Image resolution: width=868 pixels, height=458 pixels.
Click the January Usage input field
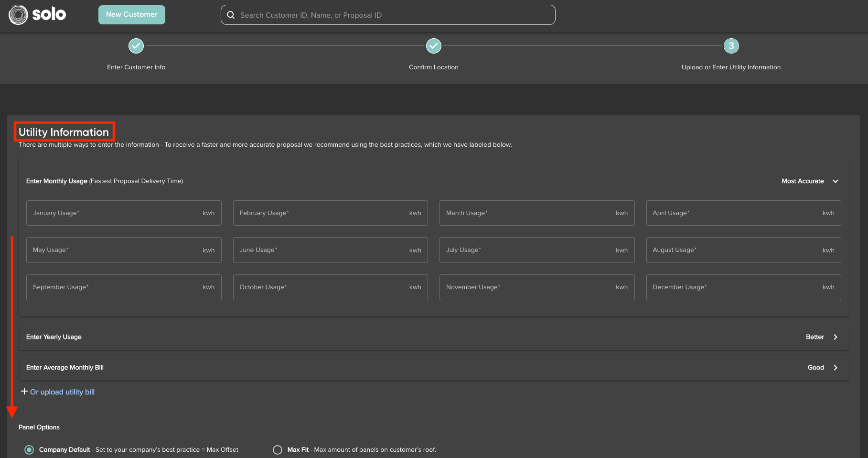[x=124, y=213]
